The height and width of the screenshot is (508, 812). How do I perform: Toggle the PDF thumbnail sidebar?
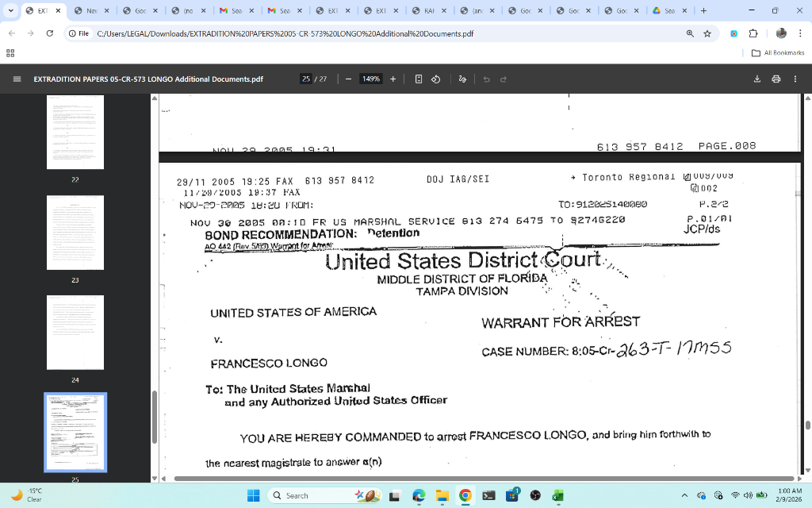pyautogui.click(x=16, y=79)
